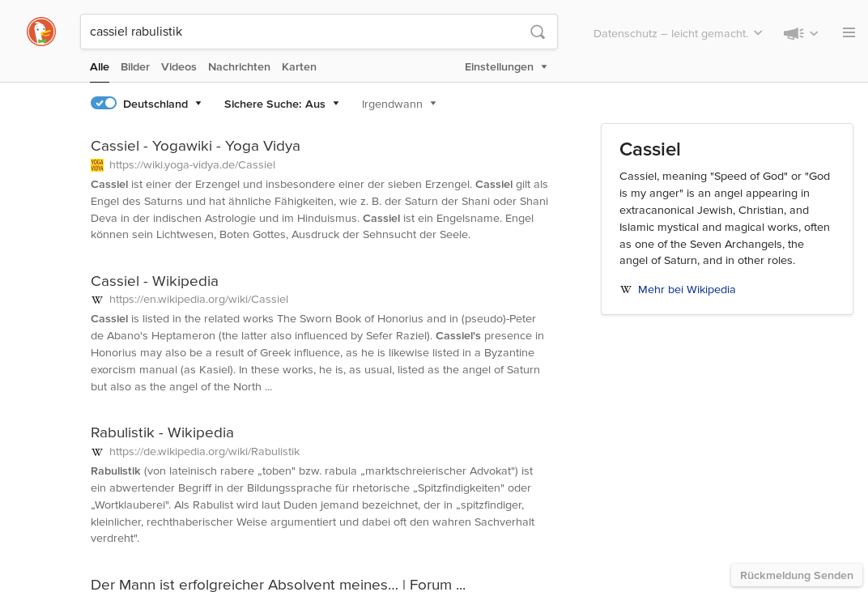Image resolution: width=868 pixels, height=592 pixels.
Task: Switch to the Videos tab
Action: (179, 67)
